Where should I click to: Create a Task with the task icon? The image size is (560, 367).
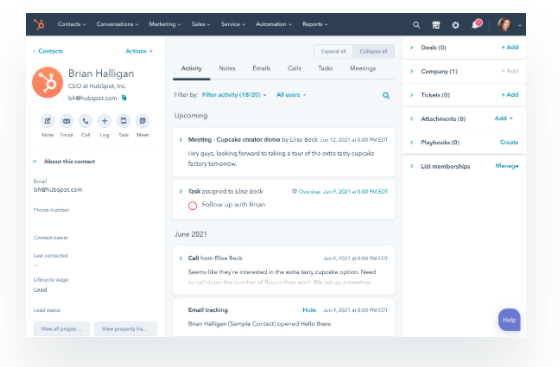[124, 121]
